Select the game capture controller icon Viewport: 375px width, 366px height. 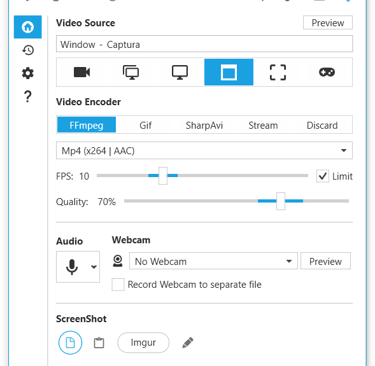(x=327, y=72)
